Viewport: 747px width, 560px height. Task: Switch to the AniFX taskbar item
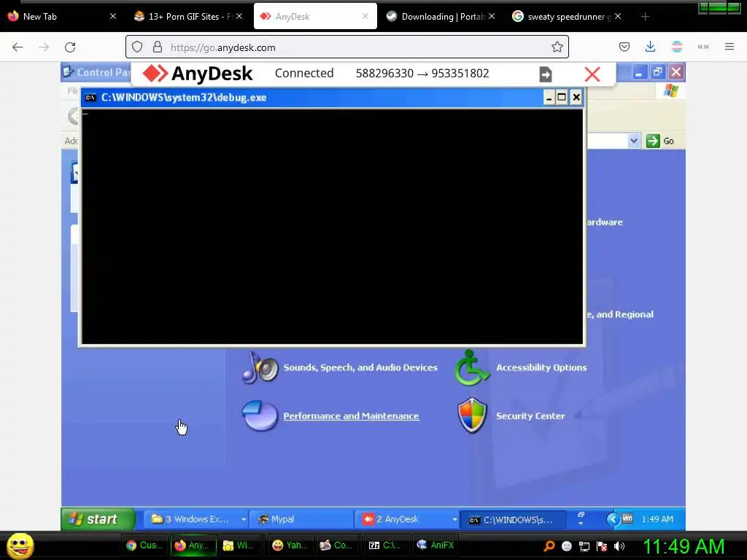coord(436,545)
